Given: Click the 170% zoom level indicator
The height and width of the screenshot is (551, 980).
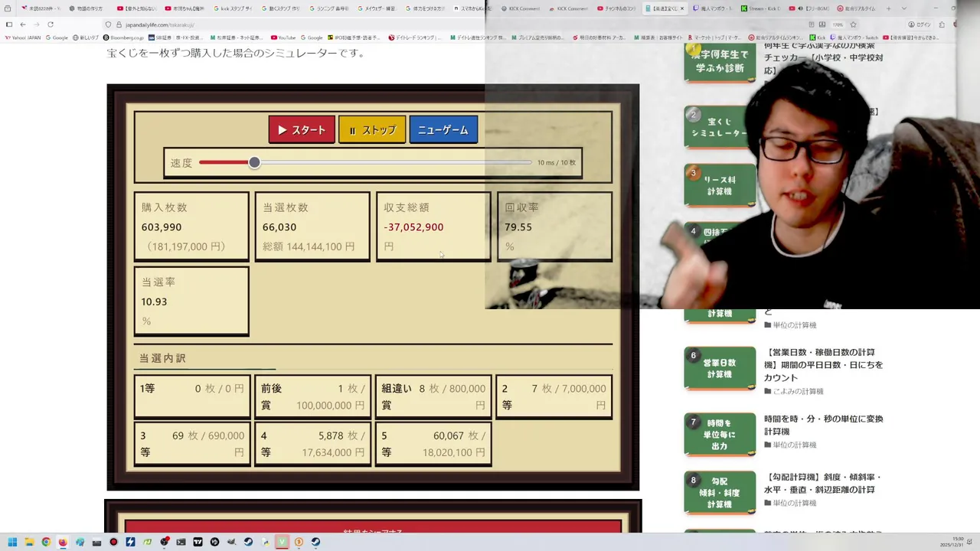Looking at the screenshot, I should click(x=838, y=24).
